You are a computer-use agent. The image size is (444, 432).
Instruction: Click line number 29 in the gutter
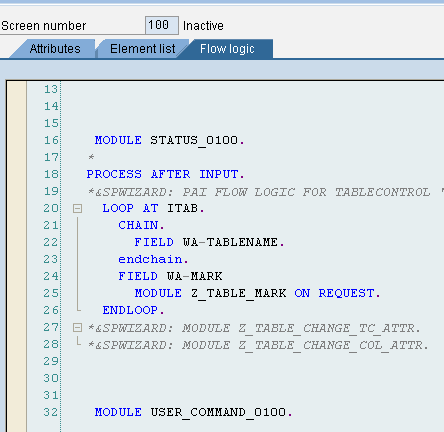(x=51, y=361)
